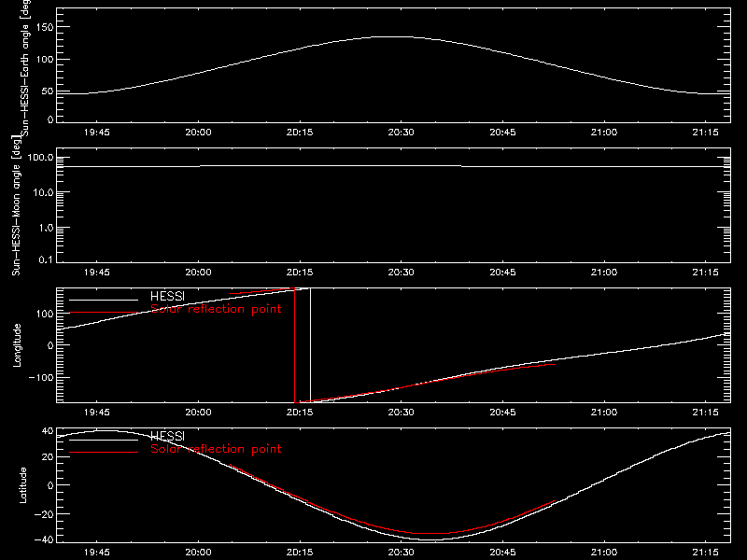Select HESSI legend label in Longitude plot
Screen dimensions: 747x560
pyautogui.click(x=167, y=296)
